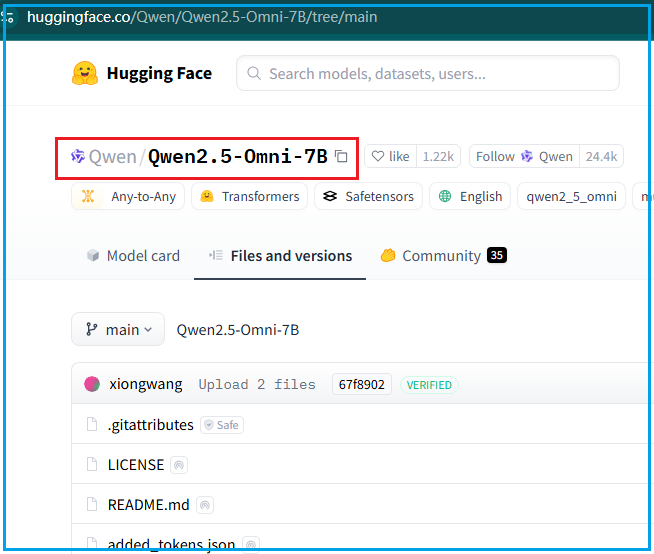Open commit hash 67f8902

362,384
